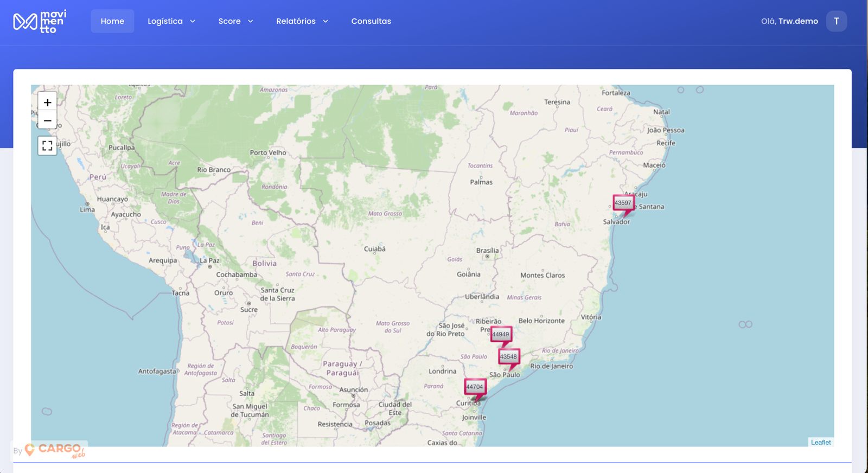This screenshot has height=473, width=868.
Task: Select map marker 44704 near Curitiba
Action: 475,387
